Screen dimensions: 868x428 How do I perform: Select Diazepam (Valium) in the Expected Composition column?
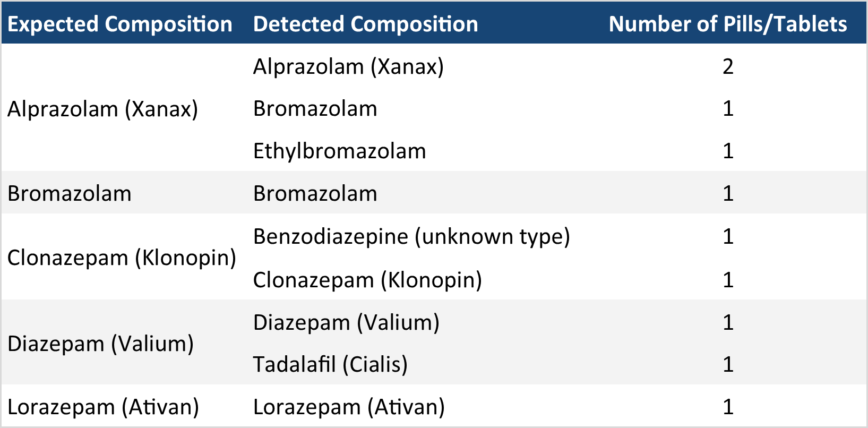pyautogui.click(x=100, y=344)
